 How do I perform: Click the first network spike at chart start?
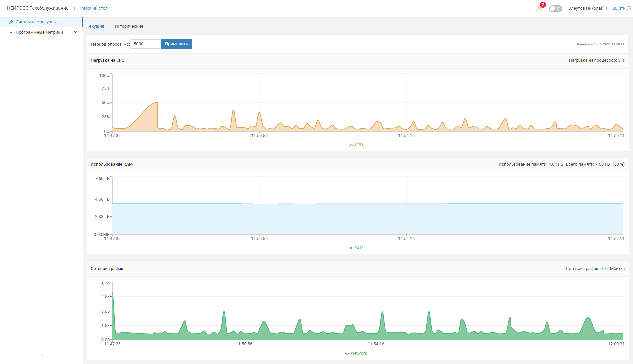(113, 292)
